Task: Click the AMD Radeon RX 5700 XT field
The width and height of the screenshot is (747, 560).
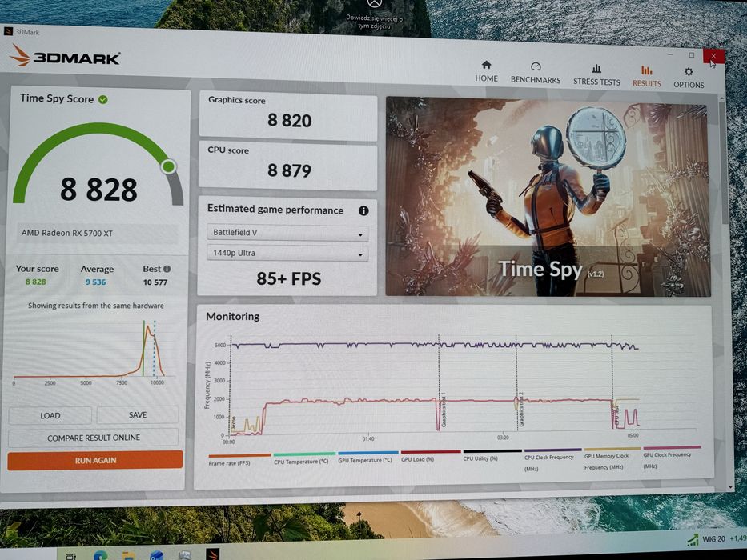Action: 97,234
